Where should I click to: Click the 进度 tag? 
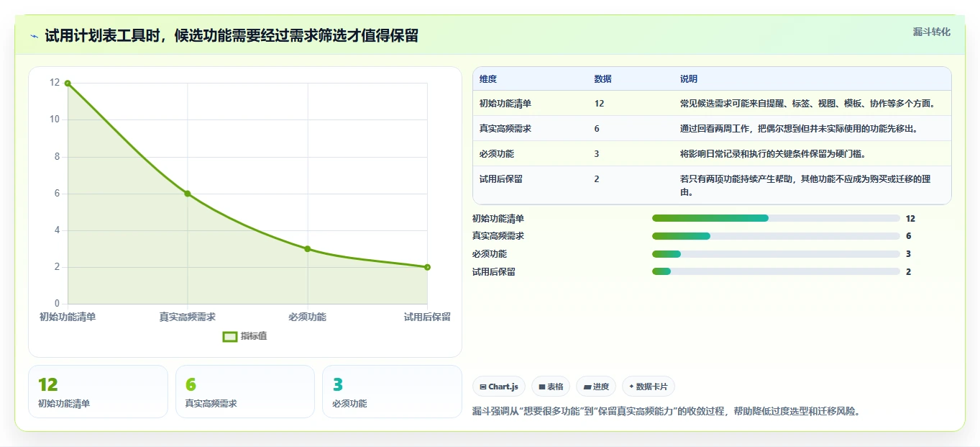coord(596,387)
